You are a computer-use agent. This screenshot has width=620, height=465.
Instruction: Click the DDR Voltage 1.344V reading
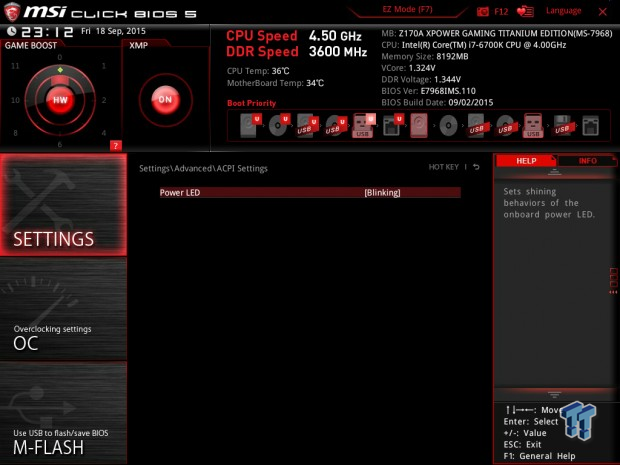pyautogui.click(x=421, y=79)
